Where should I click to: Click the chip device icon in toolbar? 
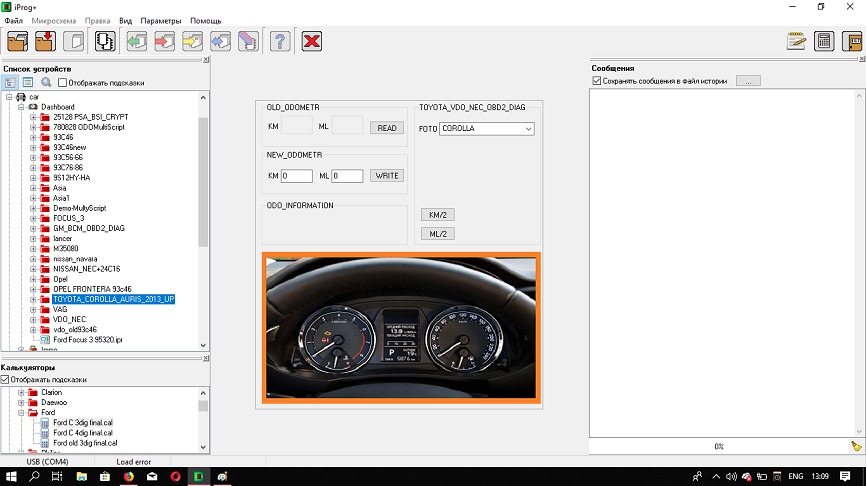point(104,41)
